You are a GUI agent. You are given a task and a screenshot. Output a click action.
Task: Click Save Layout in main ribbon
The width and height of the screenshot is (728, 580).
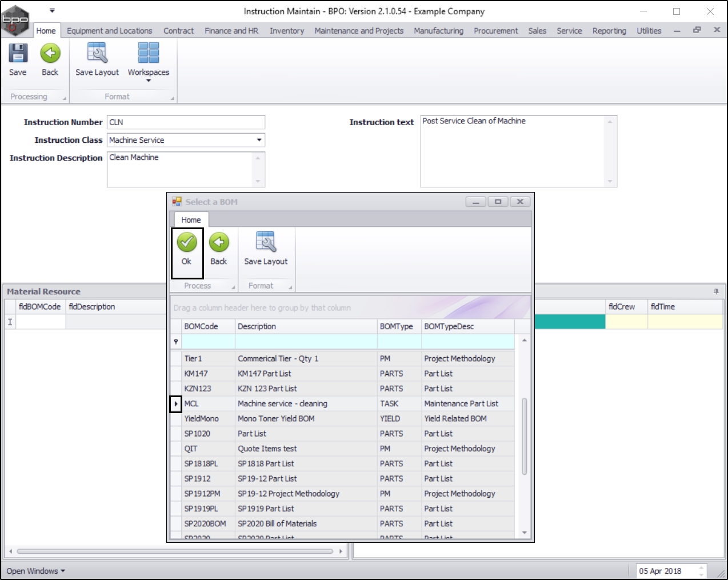click(97, 59)
